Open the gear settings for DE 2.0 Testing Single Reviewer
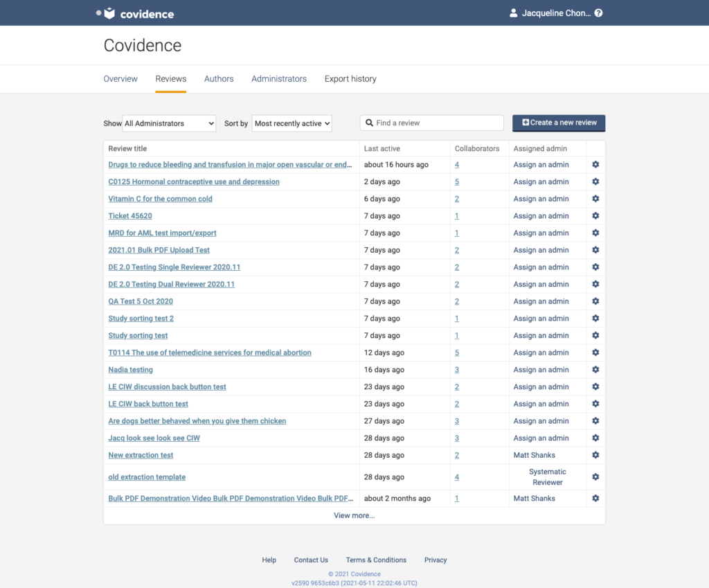The image size is (709, 588). (x=595, y=267)
